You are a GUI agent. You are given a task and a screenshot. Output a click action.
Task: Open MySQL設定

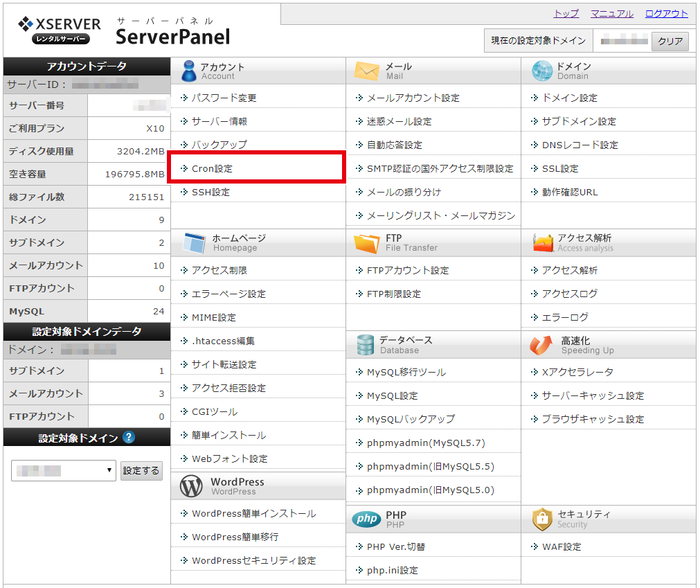[x=393, y=395]
